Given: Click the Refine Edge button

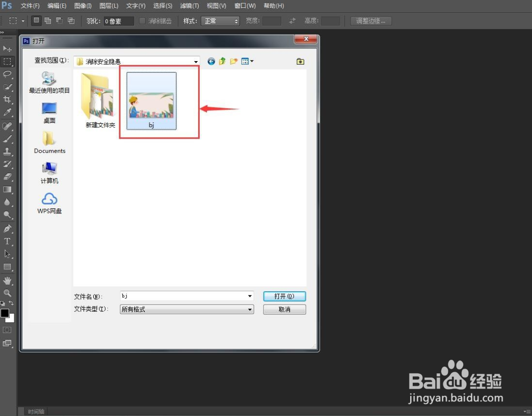Looking at the screenshot, I should (371, 21).
